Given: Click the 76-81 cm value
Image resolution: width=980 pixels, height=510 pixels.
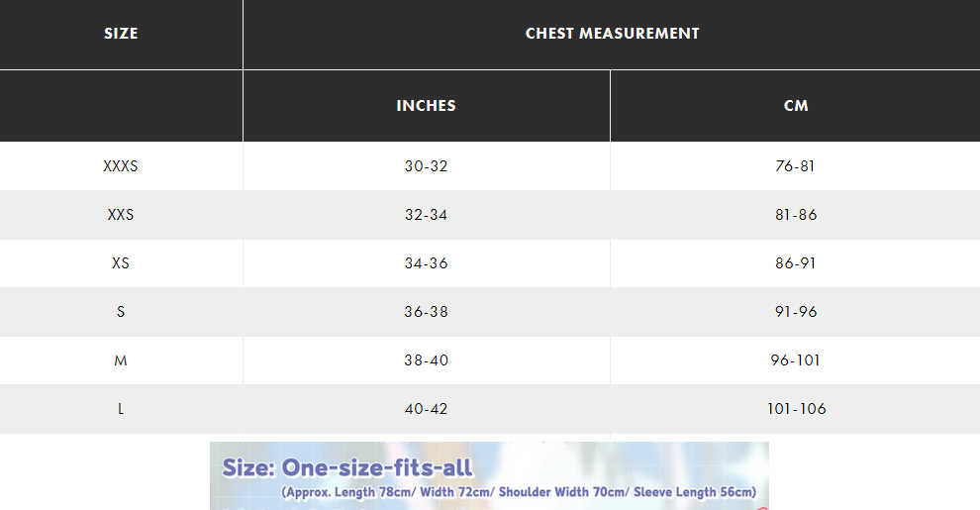Looking at the screenshot, I should 795,166.
